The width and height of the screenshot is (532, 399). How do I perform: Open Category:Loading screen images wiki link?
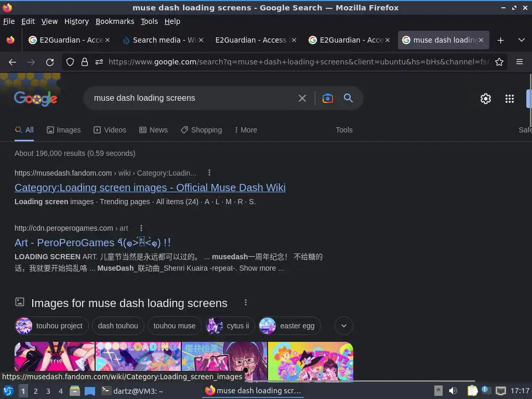coord(150,188)
